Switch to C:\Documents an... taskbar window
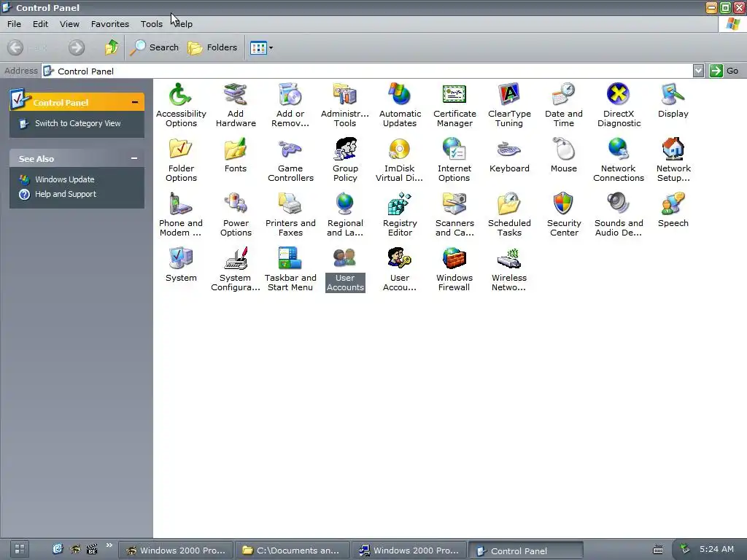Image resolution: width=747 pixels, height=560 pixels. point(292,550)
